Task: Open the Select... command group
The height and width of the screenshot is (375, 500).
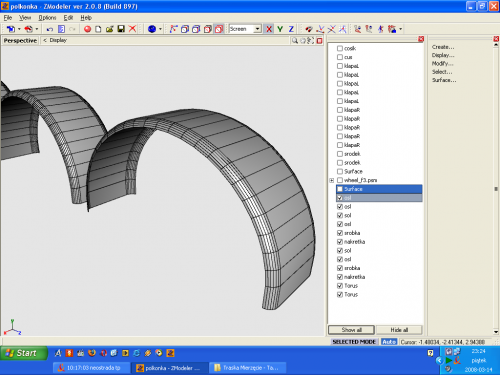Action: tap(442, 72)
